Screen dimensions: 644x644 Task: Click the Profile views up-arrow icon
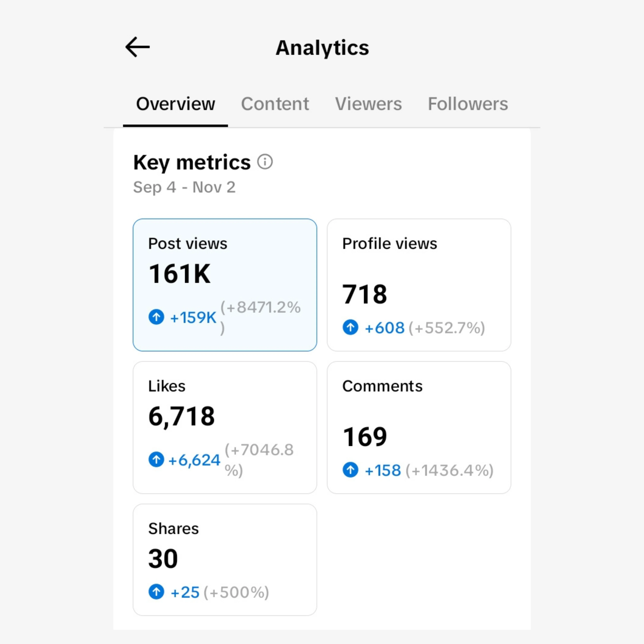click(350, 327)
